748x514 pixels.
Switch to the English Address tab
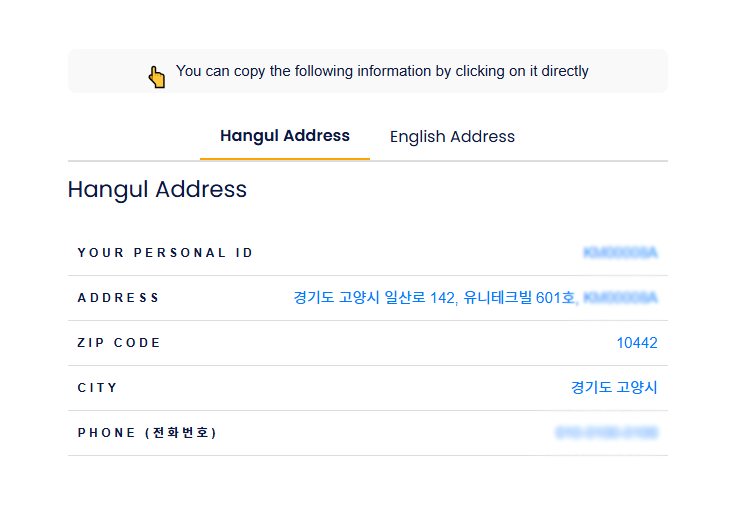coord(452,137)
